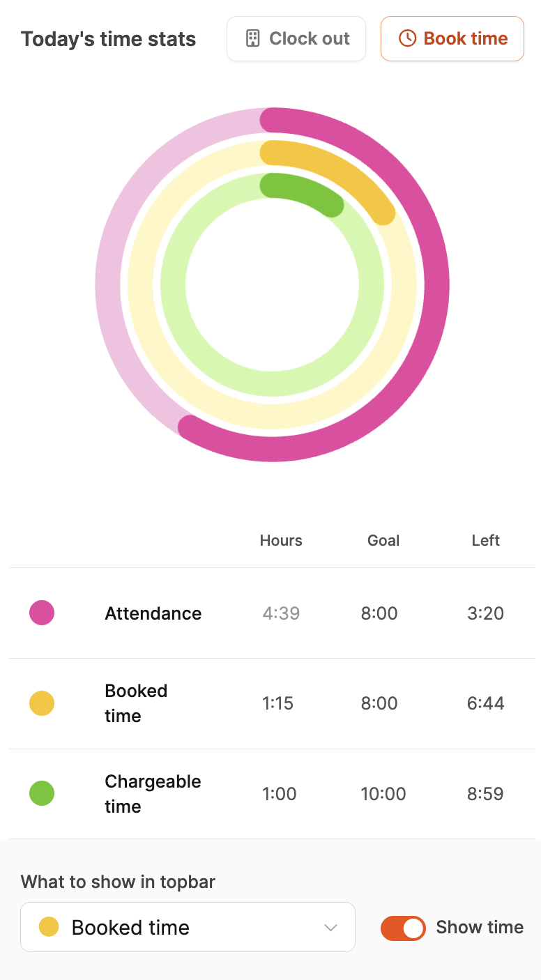Click the Book time button
The width and height of the screenshot is (541, 980).
[x=452, y=38]
